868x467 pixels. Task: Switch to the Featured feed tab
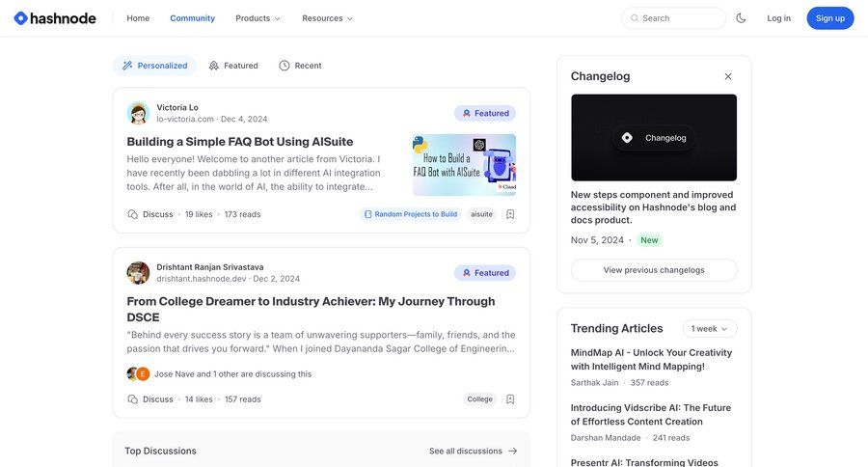click(233, 66)
